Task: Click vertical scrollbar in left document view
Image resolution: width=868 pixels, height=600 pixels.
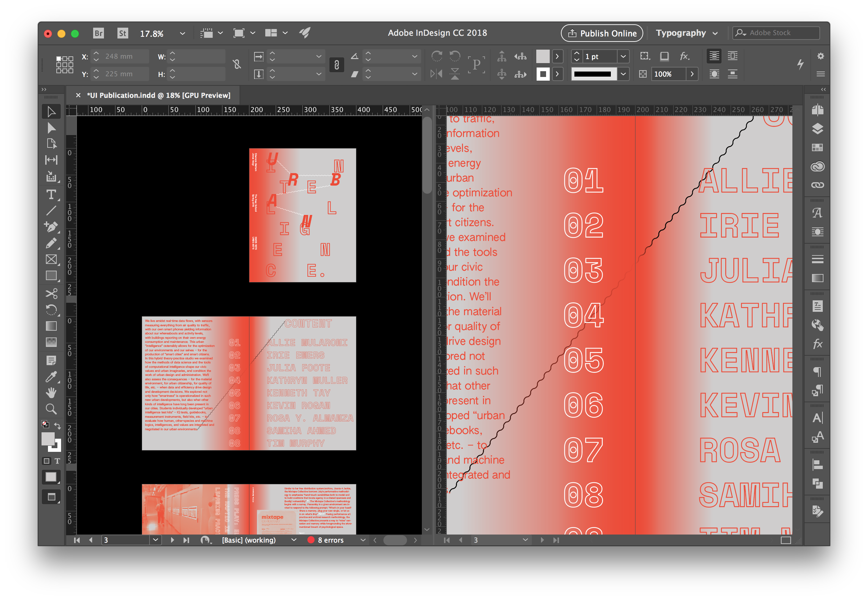Action: (427, 156)
